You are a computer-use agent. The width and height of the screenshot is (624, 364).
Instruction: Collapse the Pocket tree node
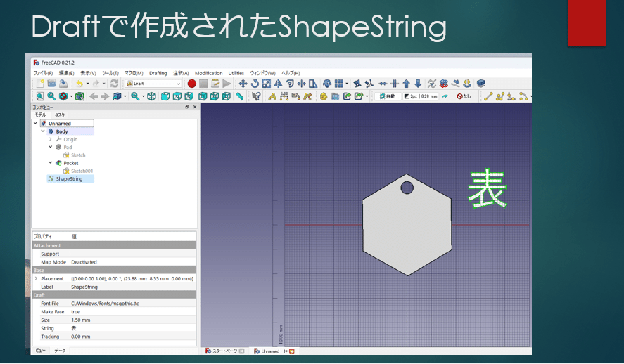pos(51,163)
